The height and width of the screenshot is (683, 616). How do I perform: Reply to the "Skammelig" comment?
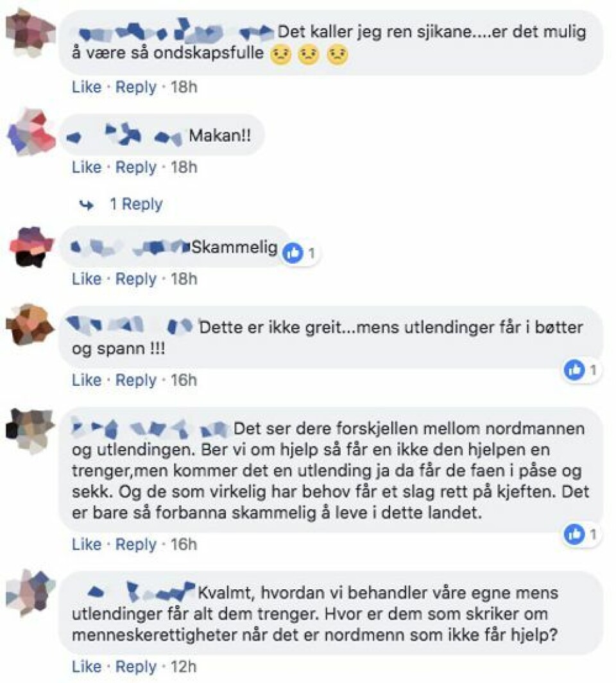tap(135, 279)
